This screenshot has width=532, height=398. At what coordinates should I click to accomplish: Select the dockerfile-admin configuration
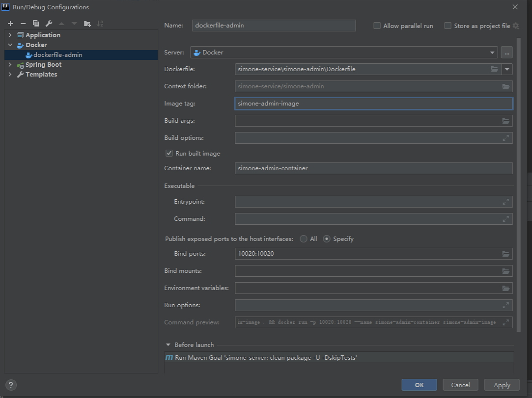(x=81, y=54)
